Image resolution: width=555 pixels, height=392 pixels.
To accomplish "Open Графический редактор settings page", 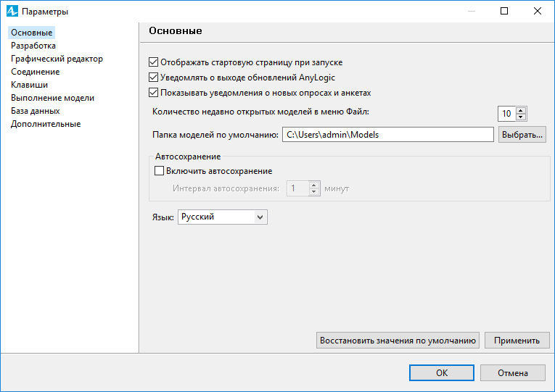I will [57, 59].
